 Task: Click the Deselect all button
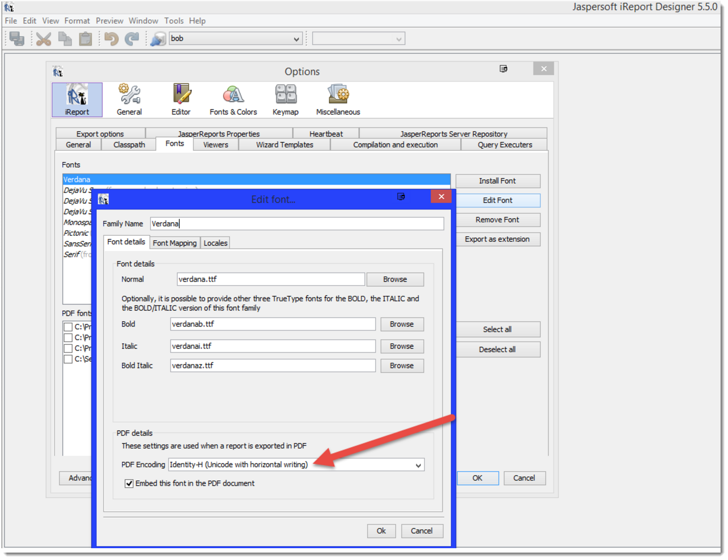(498, 350)
